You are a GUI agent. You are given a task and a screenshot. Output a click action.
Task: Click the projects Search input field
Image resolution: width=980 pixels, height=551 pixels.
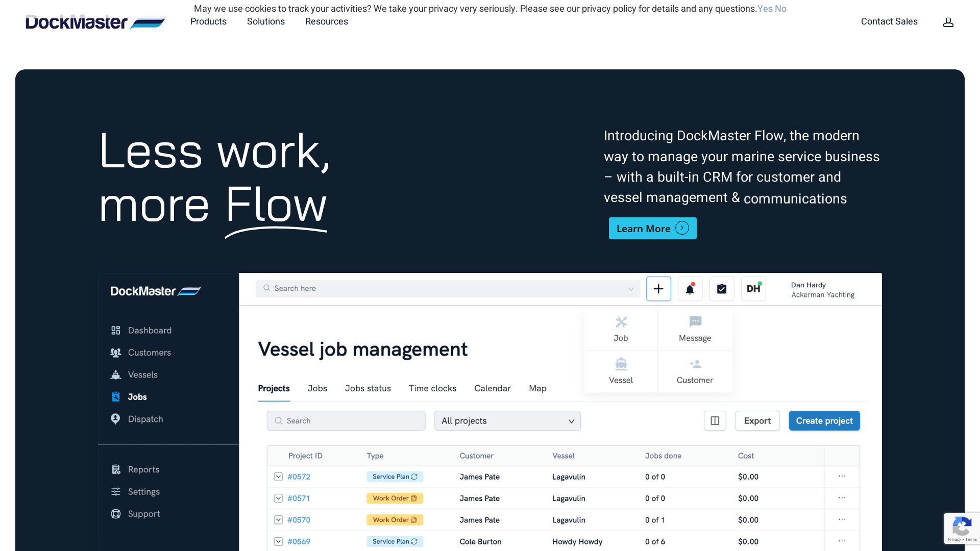point(346,421)
